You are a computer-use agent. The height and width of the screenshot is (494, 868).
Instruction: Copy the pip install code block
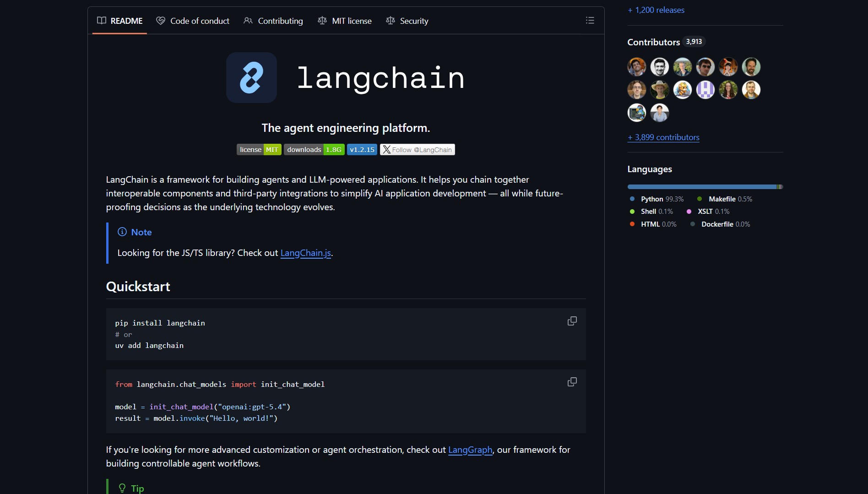[x=572, y=321]
